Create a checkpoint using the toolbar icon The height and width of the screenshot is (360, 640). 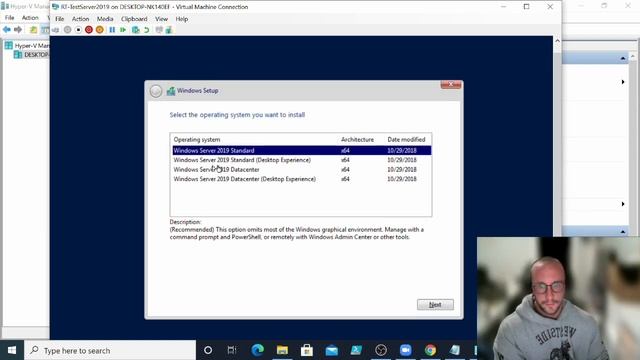pos(136,30)
